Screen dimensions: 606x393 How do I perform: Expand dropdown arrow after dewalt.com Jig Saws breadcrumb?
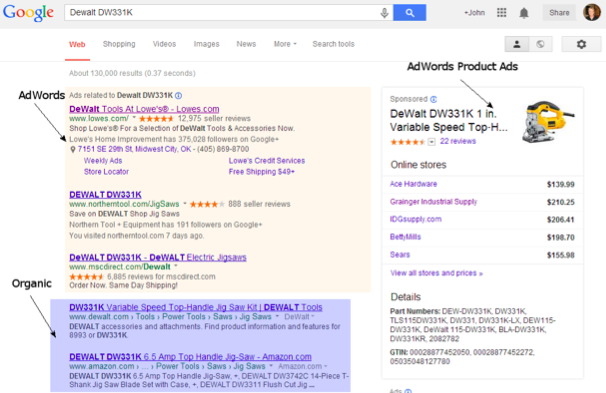(x=277, y=316)
